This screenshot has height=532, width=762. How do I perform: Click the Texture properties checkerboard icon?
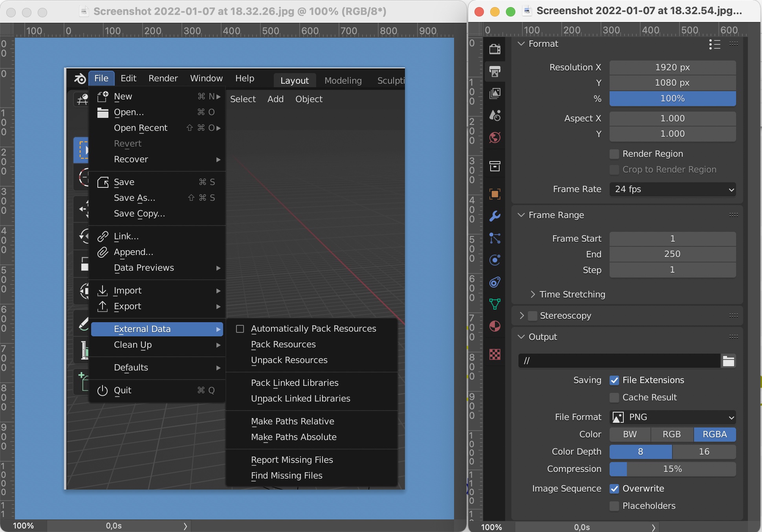pos(495,354)
